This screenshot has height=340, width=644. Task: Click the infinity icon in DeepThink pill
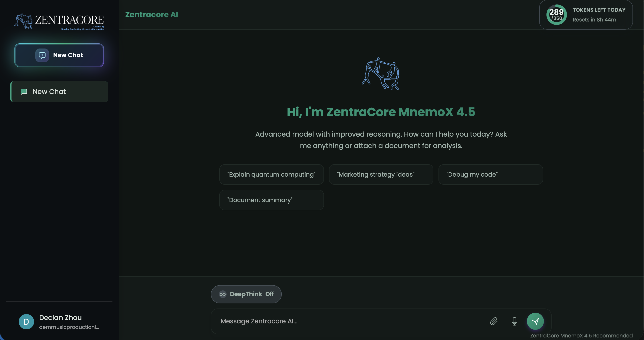223,294
